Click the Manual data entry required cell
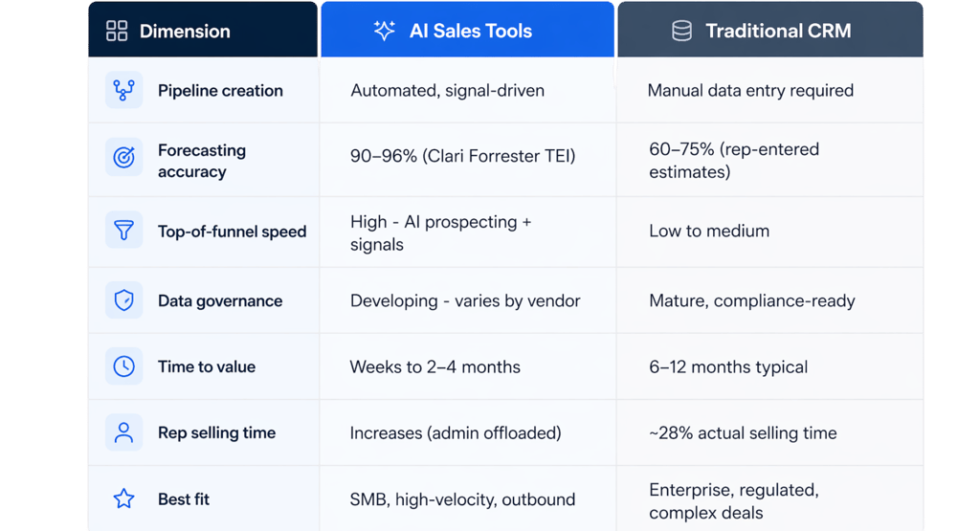This screenshot has height=531, width=980. click(x=750, y=91)
